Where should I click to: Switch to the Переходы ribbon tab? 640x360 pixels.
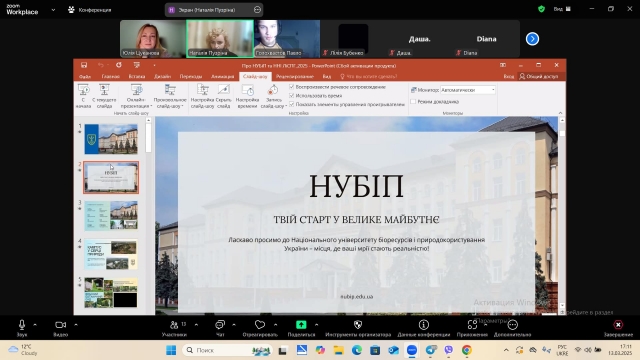tap(191, 76)
